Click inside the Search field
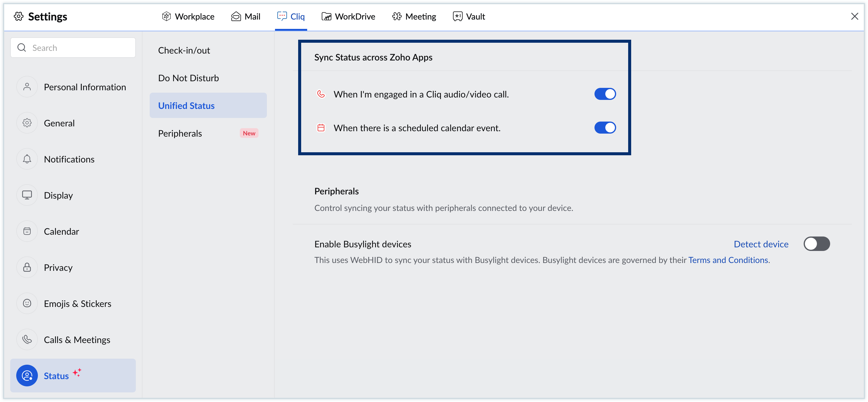Viewport: 868px width, 402px height. point(73,48)
